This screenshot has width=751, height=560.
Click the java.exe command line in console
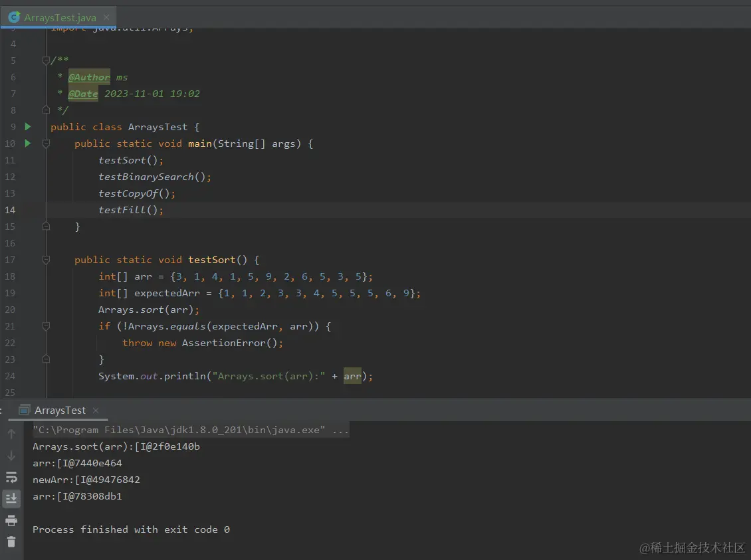point(191,430)
